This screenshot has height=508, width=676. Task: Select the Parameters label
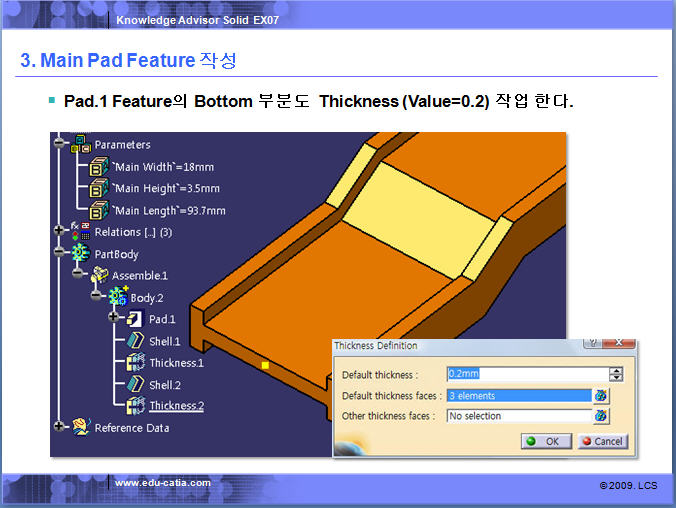click(122, 144)
